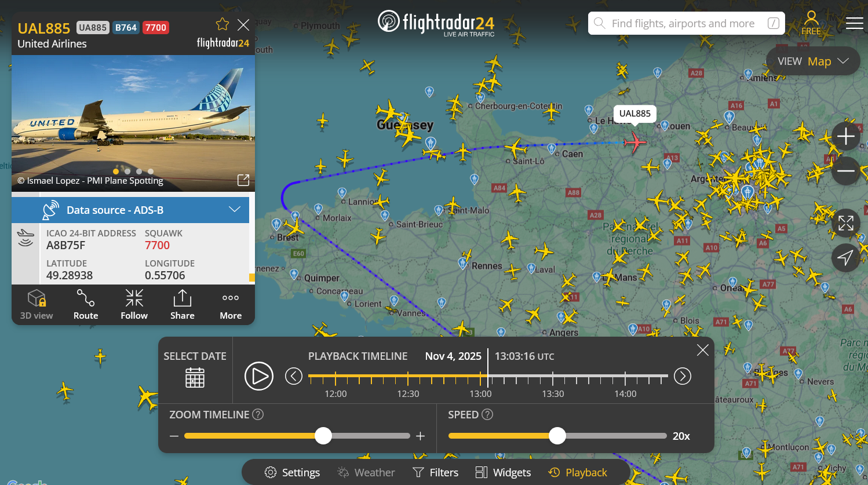Open Settings from the bottom toolbar
Viewport: 868px width, 485px height.
(x=292, y=472)
